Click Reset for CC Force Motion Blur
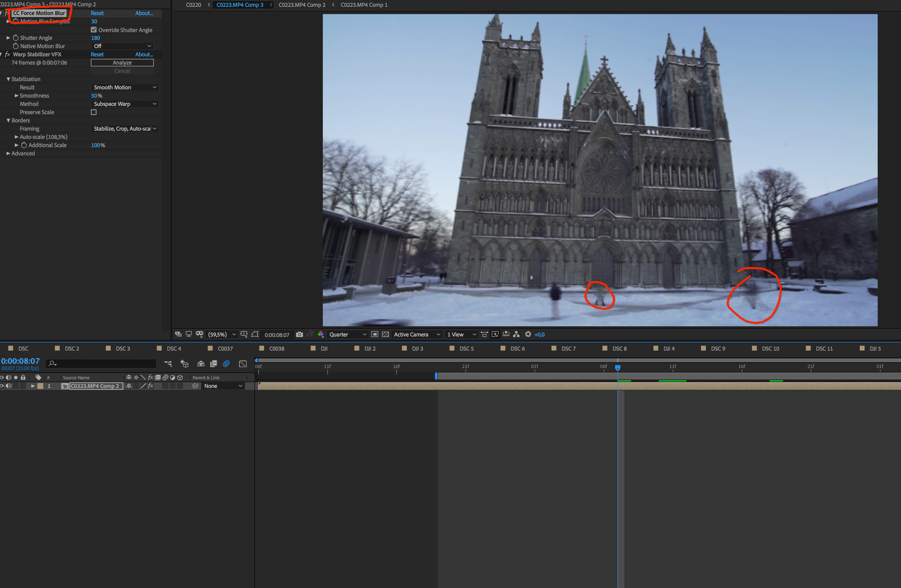 [97, 13]
